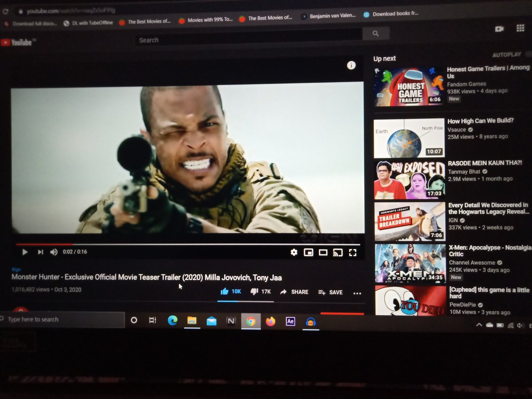Expand hidden system tray icons
The height and width of the screenshot is (399, 532).
tap(479, 325)
